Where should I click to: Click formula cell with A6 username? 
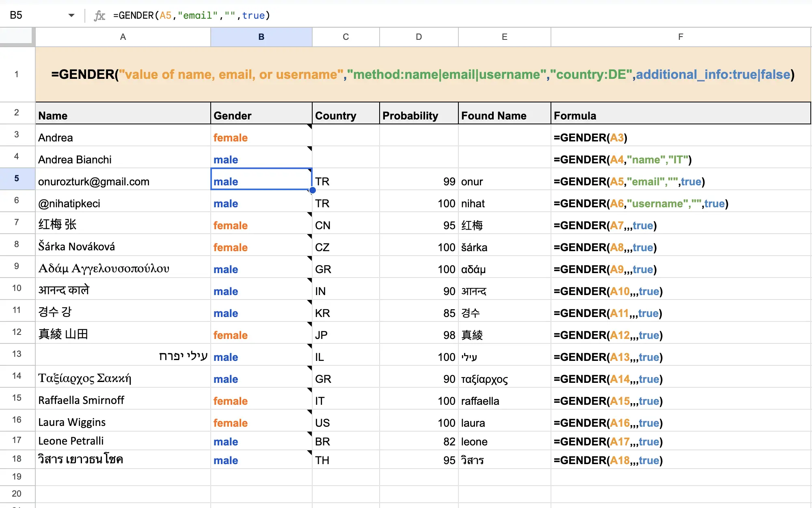coord(681,201)
